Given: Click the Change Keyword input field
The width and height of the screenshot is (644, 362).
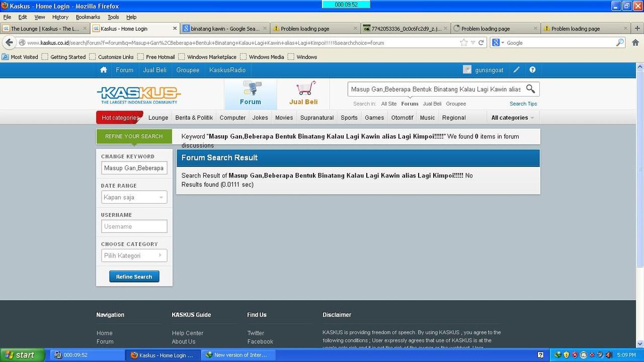Looking at the screenshot, I should click(x=134, y=168).
